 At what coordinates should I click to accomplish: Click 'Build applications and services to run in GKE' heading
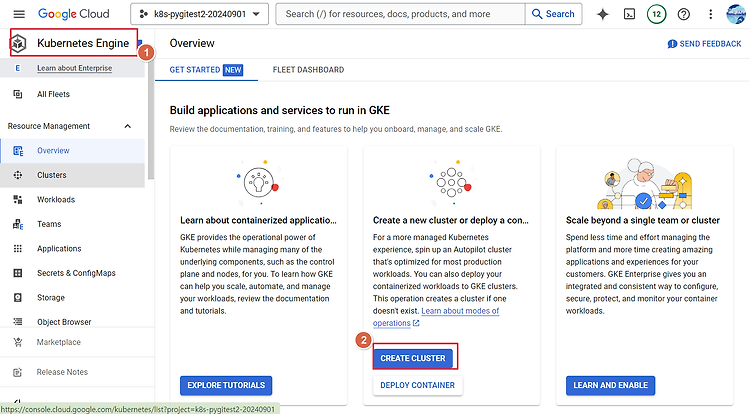coord(280,110)
